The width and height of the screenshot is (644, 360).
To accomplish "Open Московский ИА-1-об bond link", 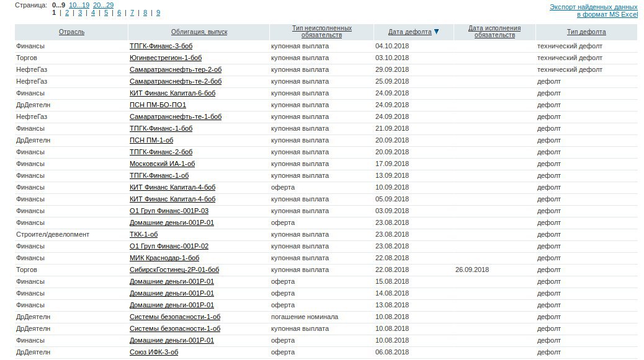I will pos(162,164).
